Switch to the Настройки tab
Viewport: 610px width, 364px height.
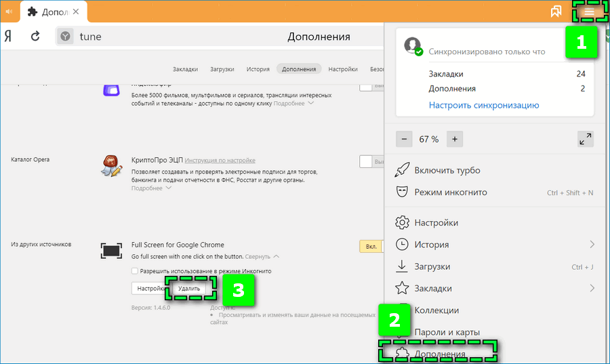[343, 69]
